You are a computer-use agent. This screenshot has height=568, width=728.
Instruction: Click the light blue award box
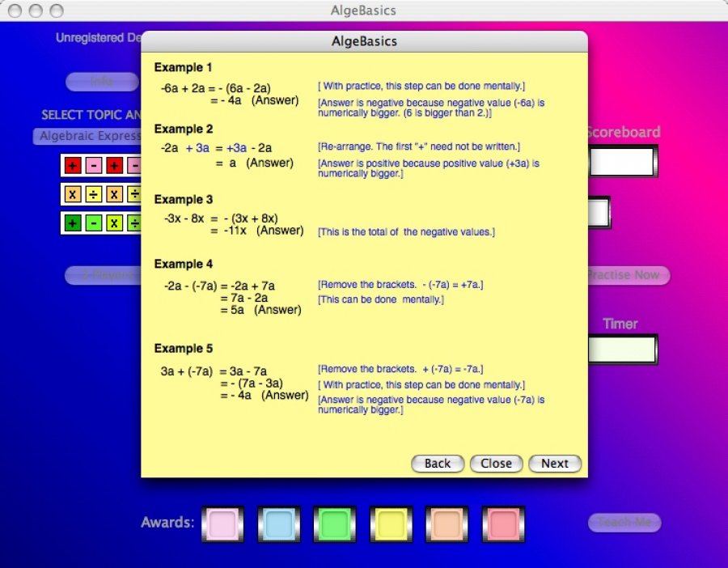click(278, 523)
